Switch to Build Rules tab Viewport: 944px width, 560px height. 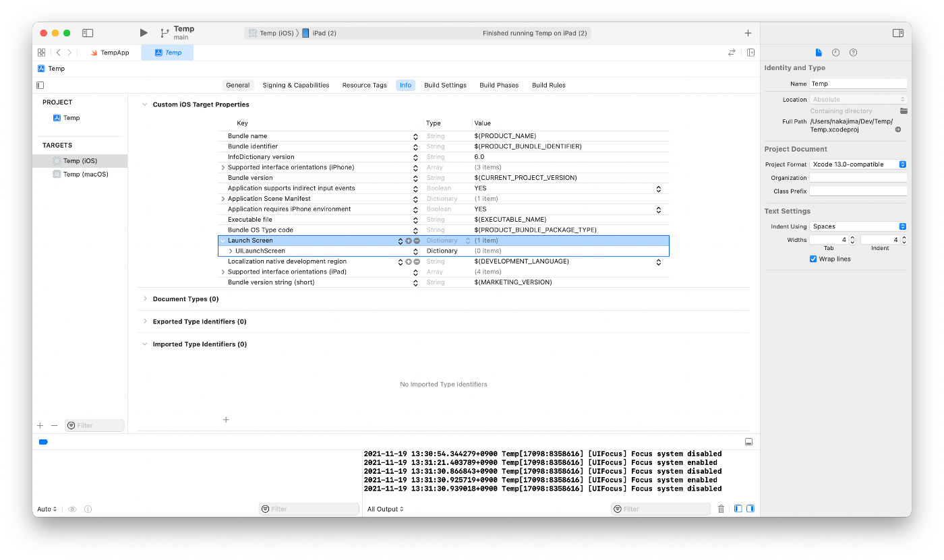click(549, 85)
